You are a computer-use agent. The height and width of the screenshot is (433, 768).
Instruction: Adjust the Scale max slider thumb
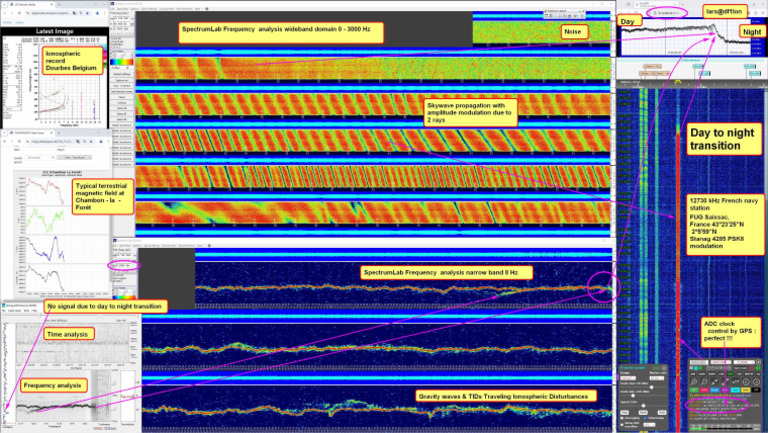click(651, 387)
